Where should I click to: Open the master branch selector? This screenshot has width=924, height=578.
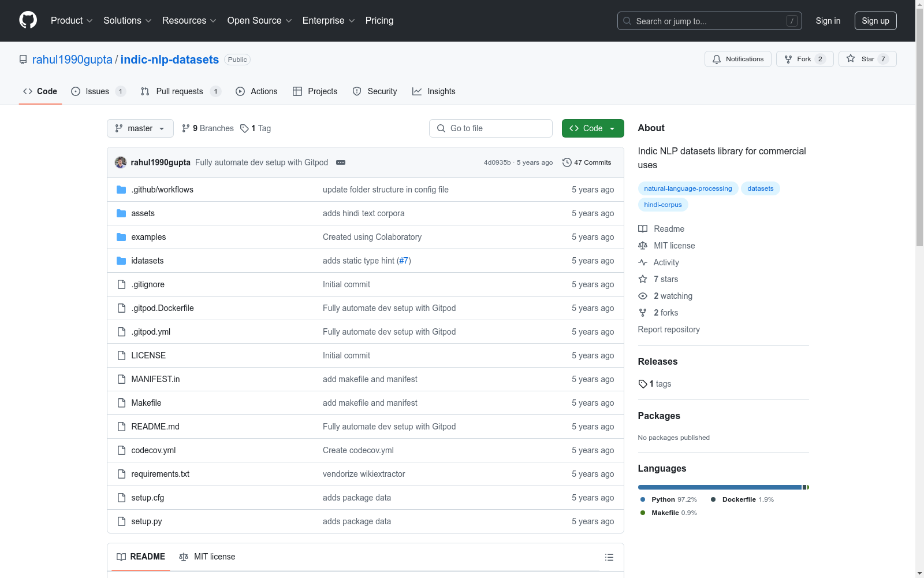pos(140,128)
